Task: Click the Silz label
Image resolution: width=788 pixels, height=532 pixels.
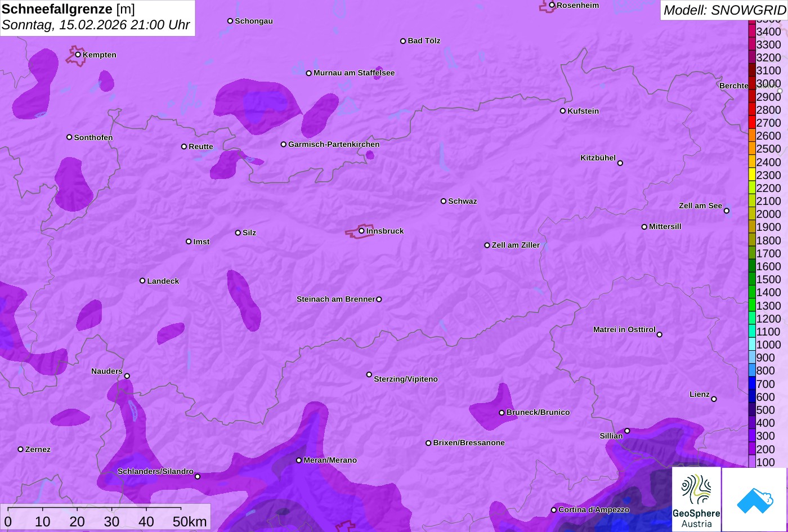Action: 249,233
